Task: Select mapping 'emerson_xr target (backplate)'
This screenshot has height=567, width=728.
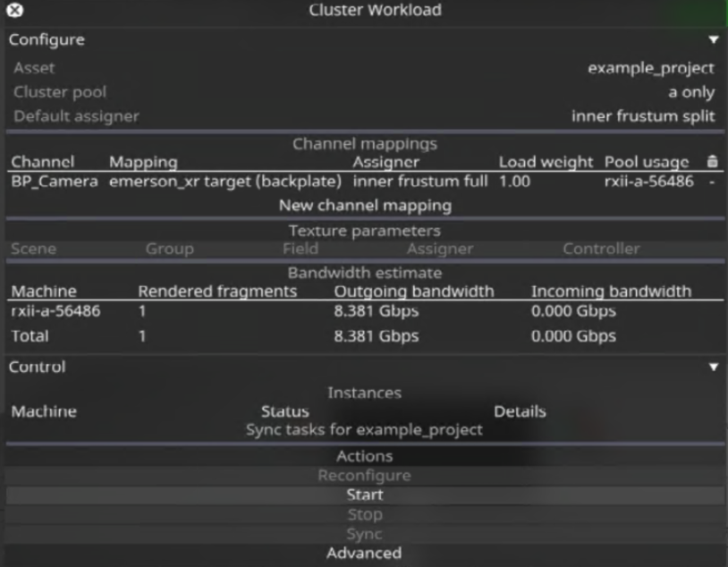Action: click(225, 182)
